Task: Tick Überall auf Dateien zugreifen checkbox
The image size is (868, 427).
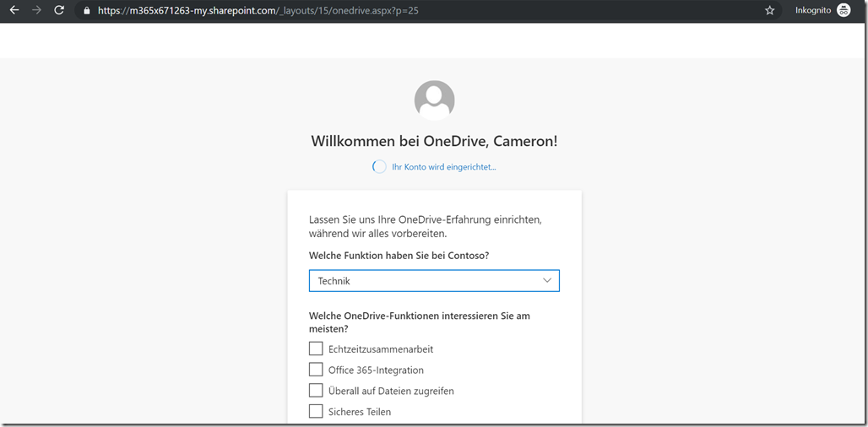Action: pyautogui.click(x=316, y=391)
